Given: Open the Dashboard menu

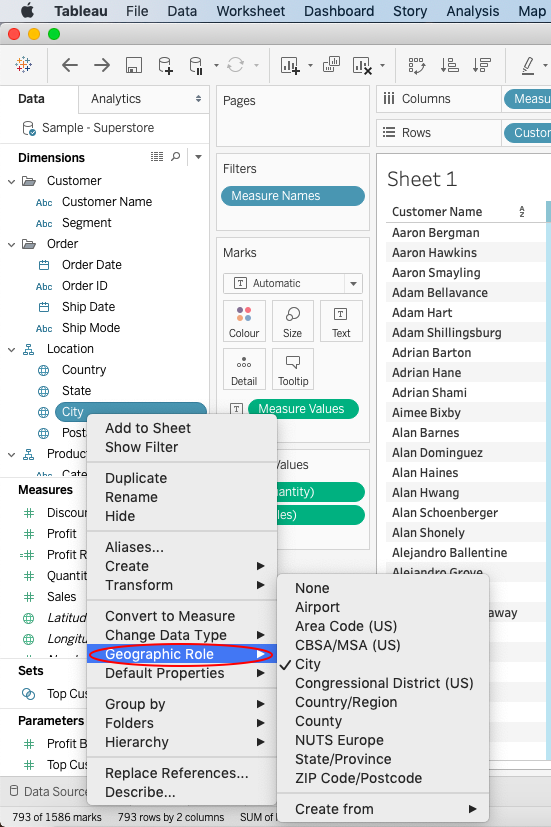Looking at the screenshot, I should click(x=339, y=11).
